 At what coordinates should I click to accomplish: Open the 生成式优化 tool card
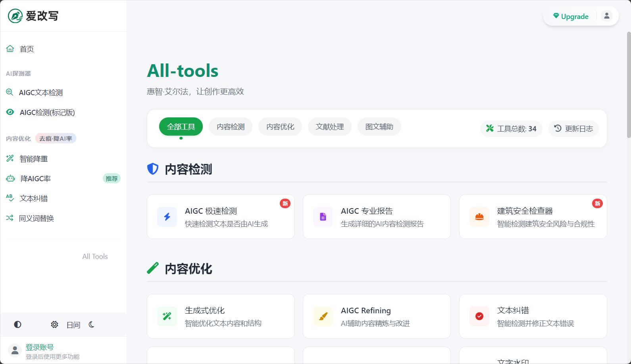(x=221, y=316)
